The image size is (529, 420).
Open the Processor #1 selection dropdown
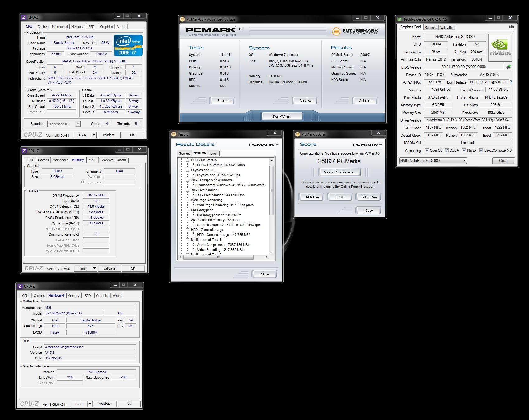64,124
